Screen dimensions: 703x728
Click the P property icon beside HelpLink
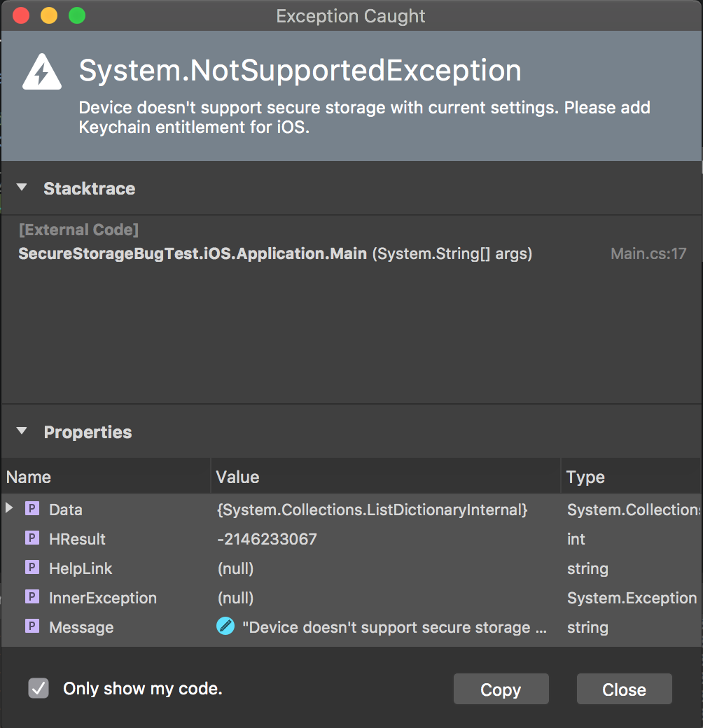[x=32, y=568]
